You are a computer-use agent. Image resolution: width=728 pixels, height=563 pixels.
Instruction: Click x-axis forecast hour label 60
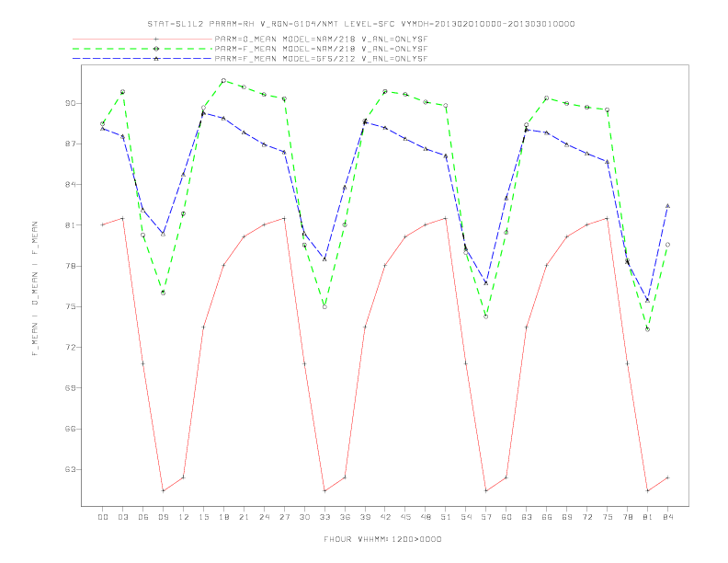coord(506,517)
